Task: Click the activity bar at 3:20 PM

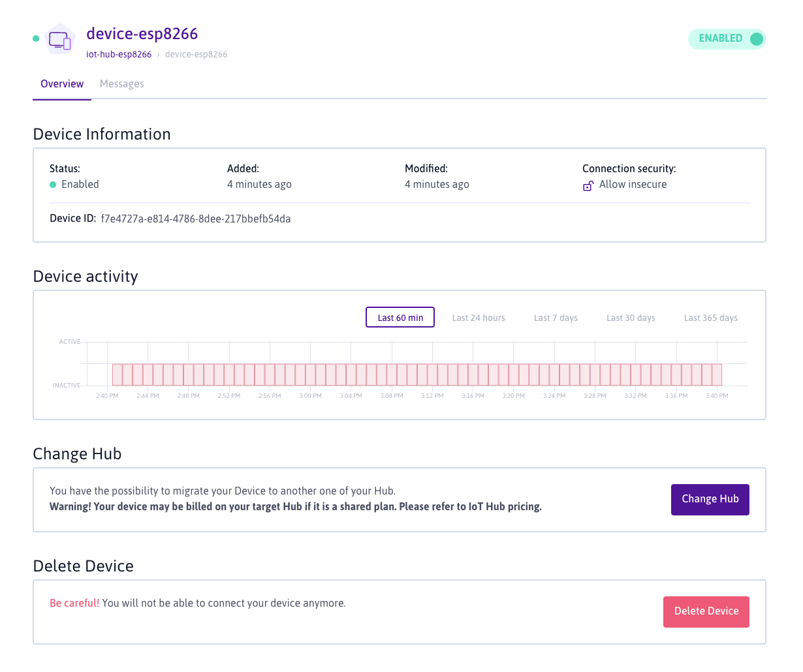Action: coord(514,374)
